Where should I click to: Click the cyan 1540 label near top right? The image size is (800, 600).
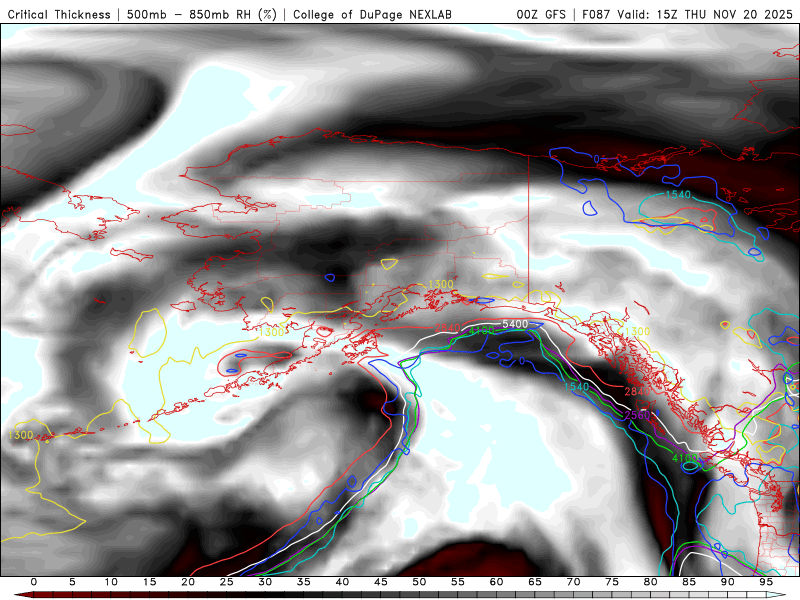pos(678,194)
